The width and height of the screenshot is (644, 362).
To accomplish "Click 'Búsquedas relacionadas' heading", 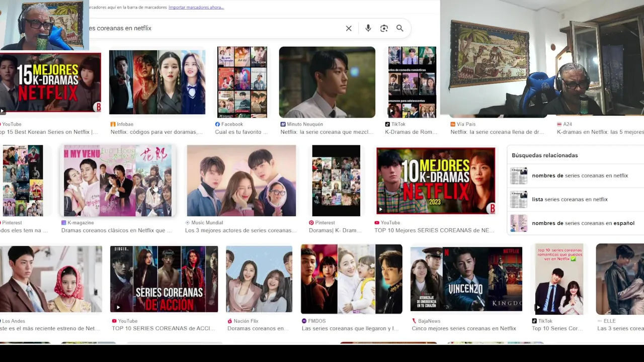I will pyautogui.click(x=544, y=155).
